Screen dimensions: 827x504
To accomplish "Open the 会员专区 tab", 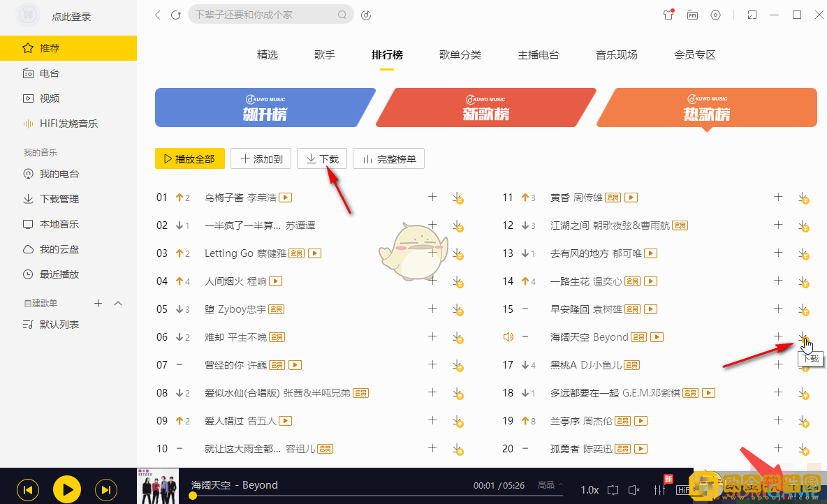I will pos(694,55).
